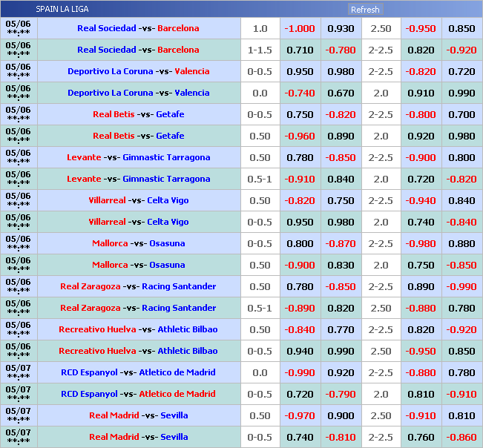This screenshot has height=448, width=483.
Task: Select 0.750 odds for Villarreal vs Celta Vigo
Action: pos(341,201)
